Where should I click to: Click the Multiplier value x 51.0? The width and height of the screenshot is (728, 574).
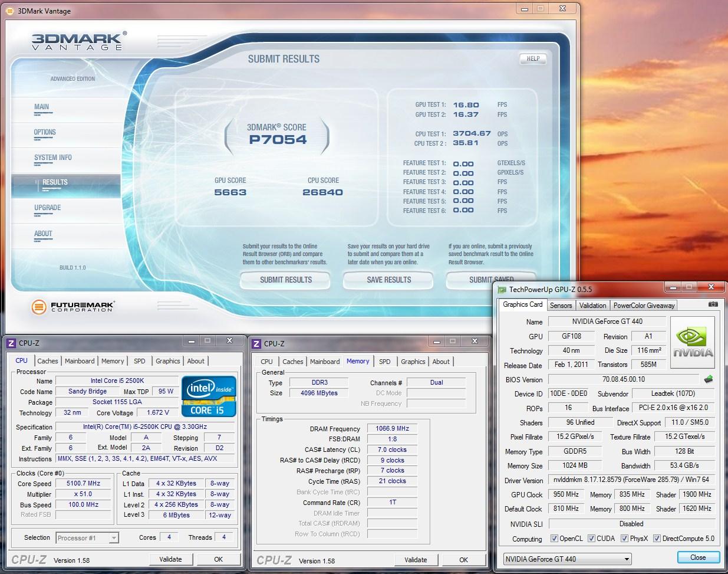click(x=84, y=494)
